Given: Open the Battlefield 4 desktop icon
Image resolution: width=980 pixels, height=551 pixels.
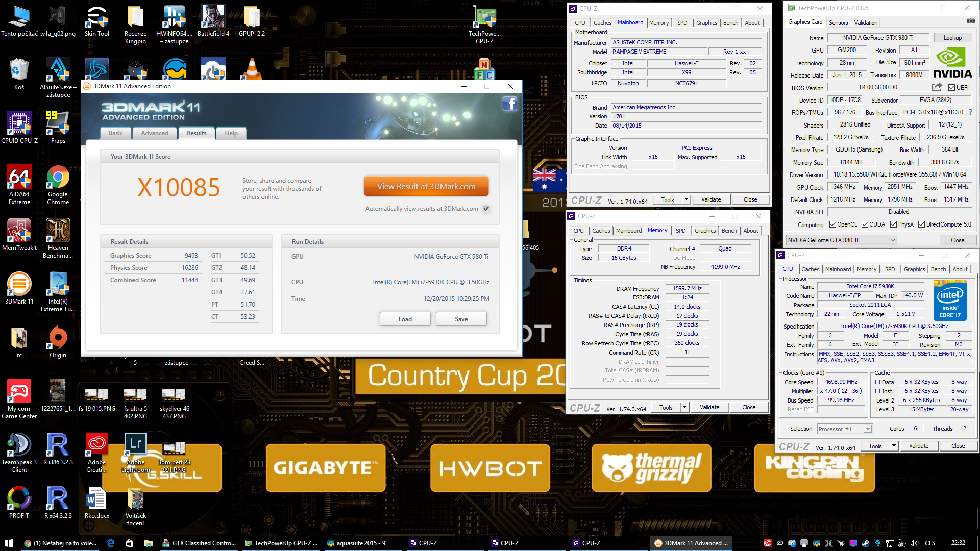Looking at the screenshot, I should coord(213,21).
